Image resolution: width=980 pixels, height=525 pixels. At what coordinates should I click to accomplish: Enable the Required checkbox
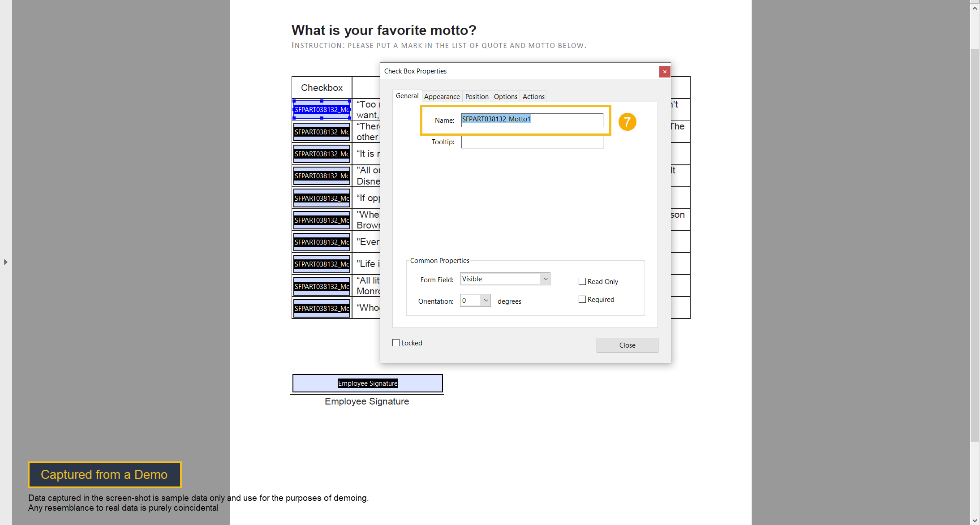(581, 299)
